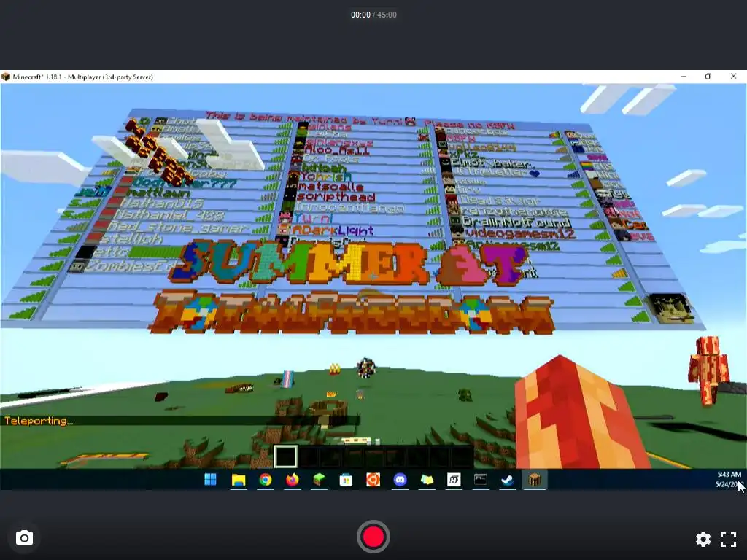Select the highlighted first hotbar slot
The image size is (747, 560).
click(x=285, y=456)
